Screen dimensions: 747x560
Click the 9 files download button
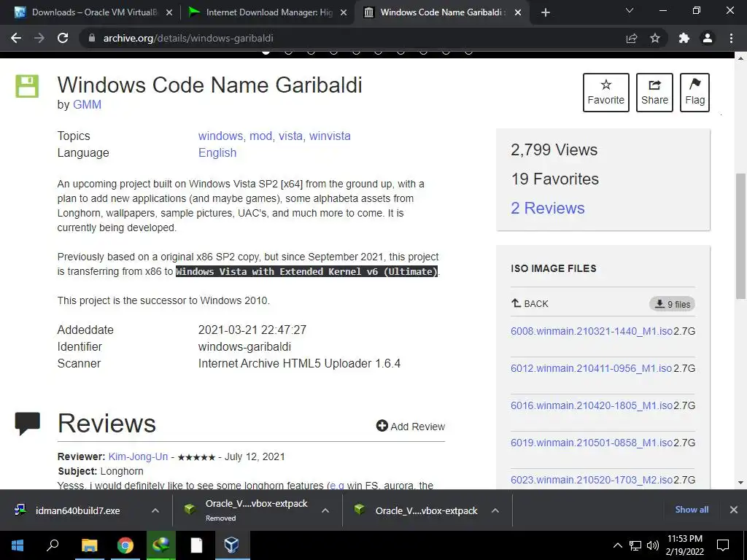[x=672, y=304]
